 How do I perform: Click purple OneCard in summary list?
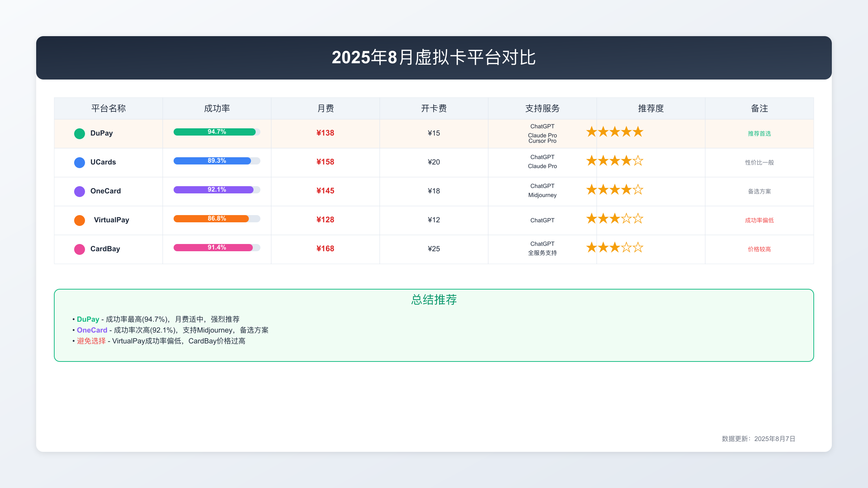tap(92, 330)
